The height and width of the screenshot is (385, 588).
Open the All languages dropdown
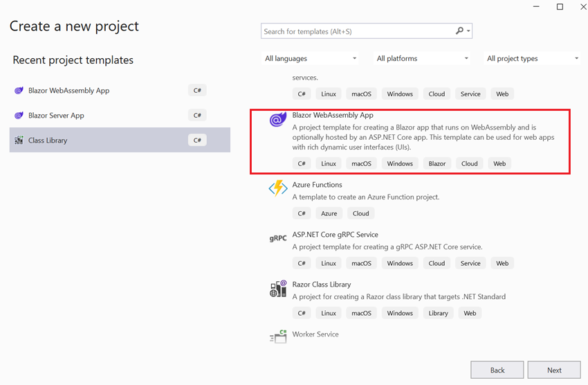(x=310, y=59)
